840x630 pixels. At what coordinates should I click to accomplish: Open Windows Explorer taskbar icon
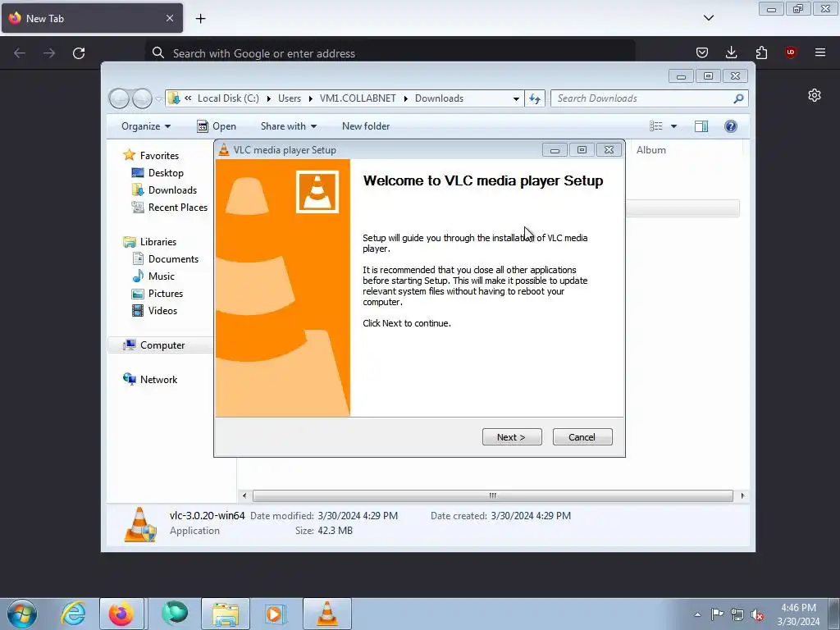point(226,614)
